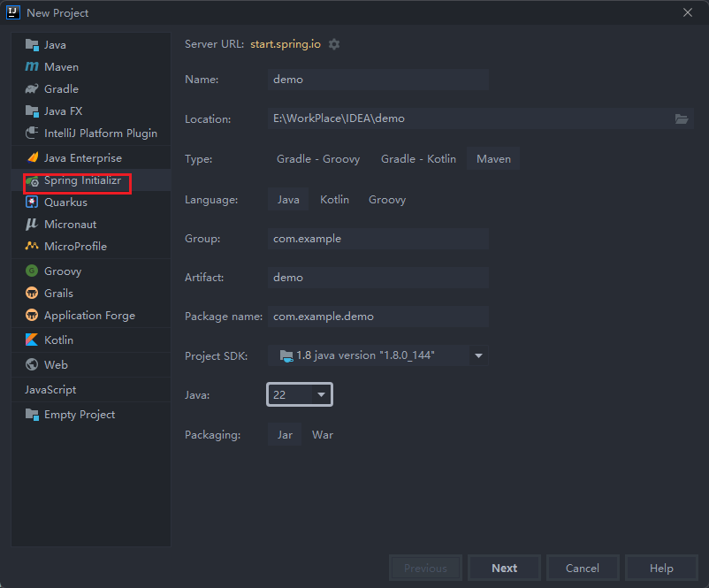This screenshot has width=709, height=588.
Task: Close the New Project dialog
Action: click(687, 12)
